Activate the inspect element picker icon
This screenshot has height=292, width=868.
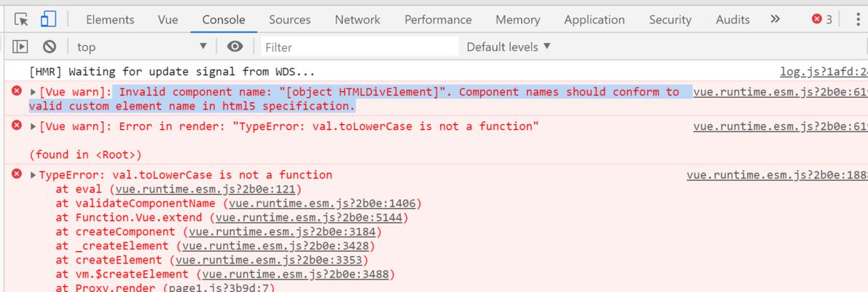point(21,20)
